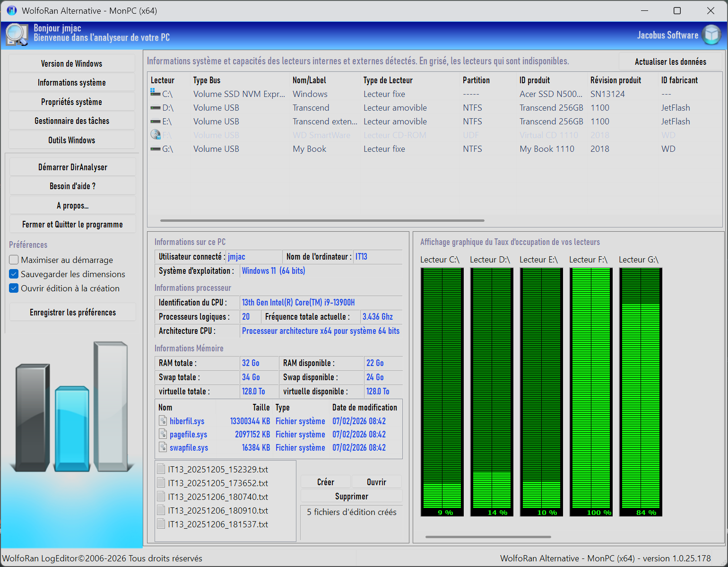The height and width of the screenshot is (567, 728).
Task: Select IT13_20251206_180740.txt in file list
Action: 217,497
